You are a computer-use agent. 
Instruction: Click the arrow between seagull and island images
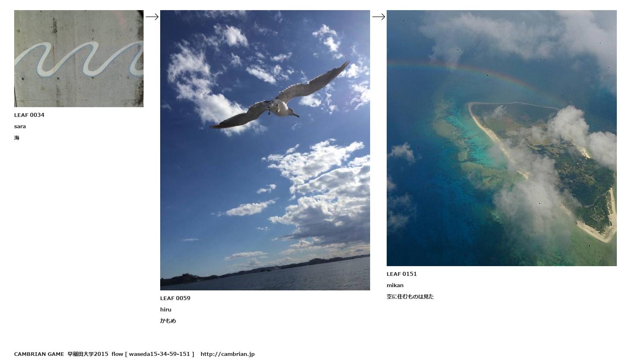click(379, 17)
